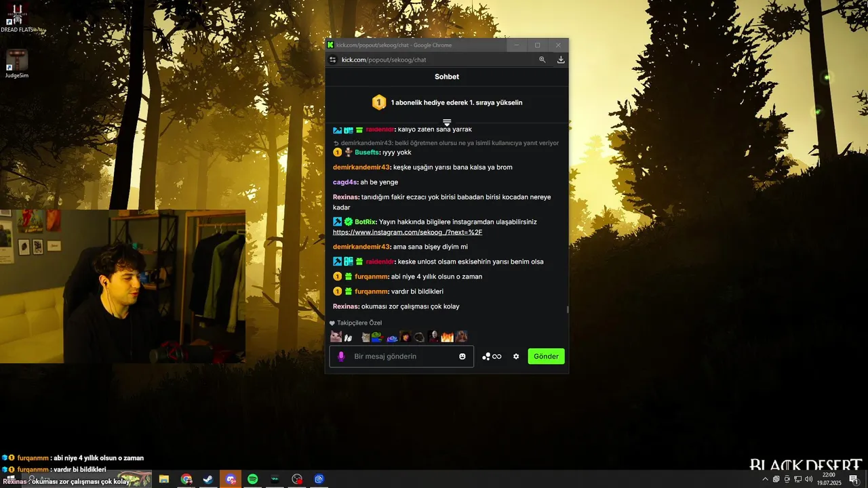This screenshot has height=488, width=868.
Task: Click the zoom magnifier icon in the address bar
Action: [542, 60]
